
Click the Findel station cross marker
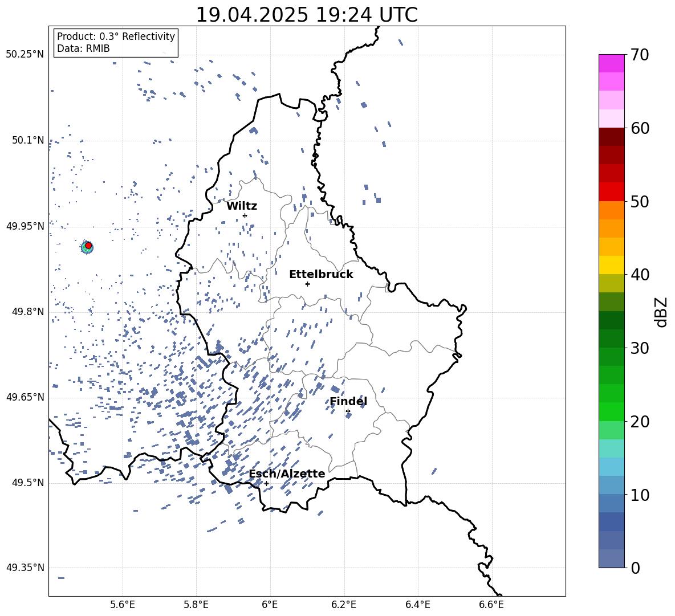pyautogui.click(x=348, y=411)
